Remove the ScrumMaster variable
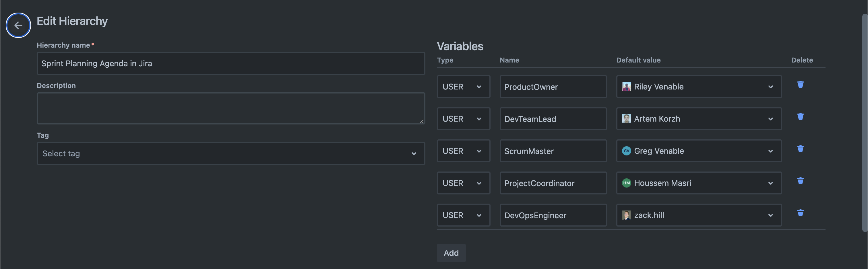The height and width of the screenshot is (269, 868). click(800, 149)
